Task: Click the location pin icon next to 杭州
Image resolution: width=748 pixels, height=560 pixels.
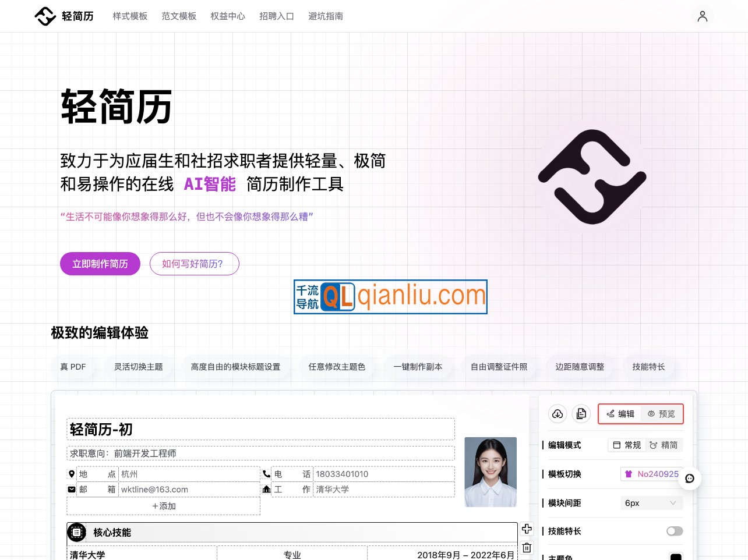Action: pos(72,474)
